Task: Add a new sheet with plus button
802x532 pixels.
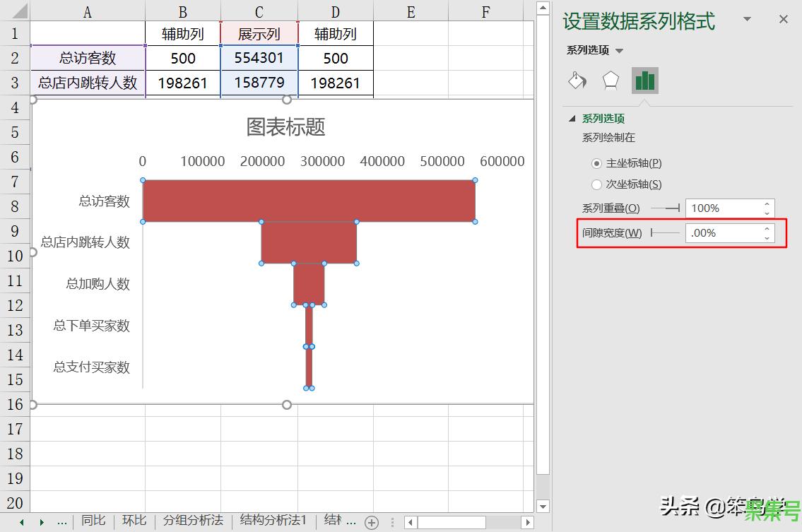Action: (372, 522)
